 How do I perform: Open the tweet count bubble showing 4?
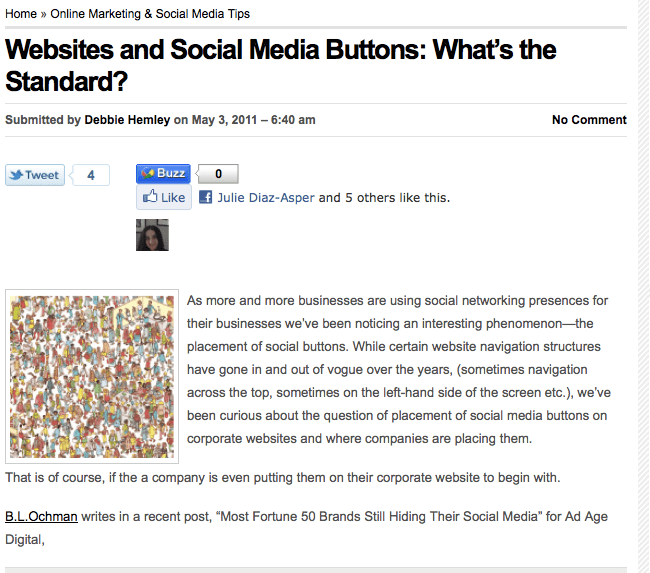click(91, 175)
